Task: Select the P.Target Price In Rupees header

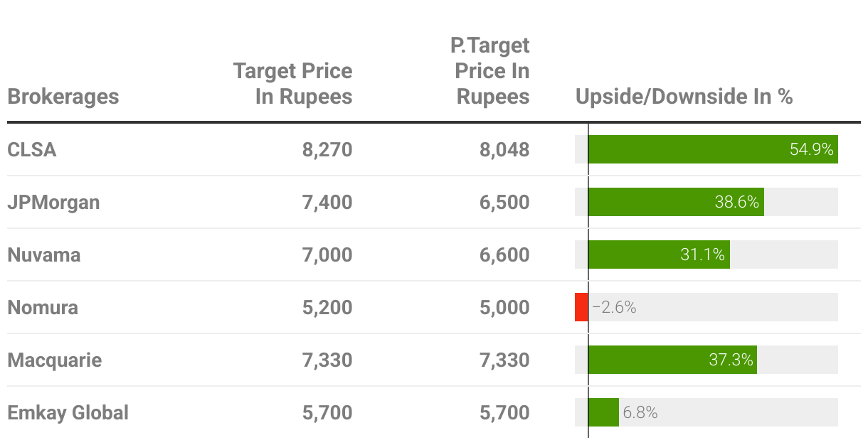Action: [x=491, y=70]
